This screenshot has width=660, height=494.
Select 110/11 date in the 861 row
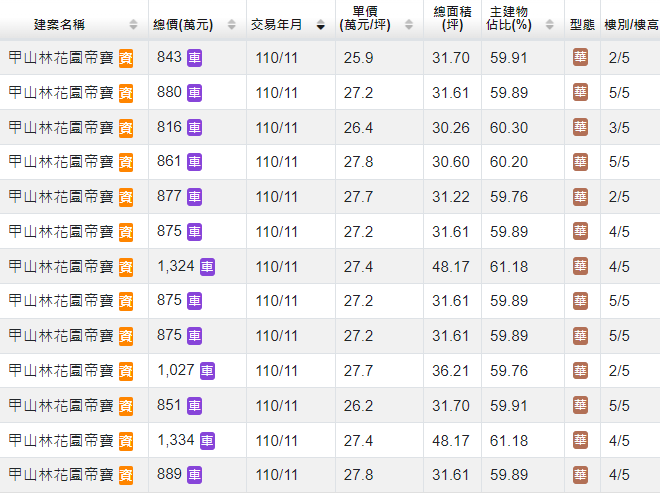[x=277, y=162]
